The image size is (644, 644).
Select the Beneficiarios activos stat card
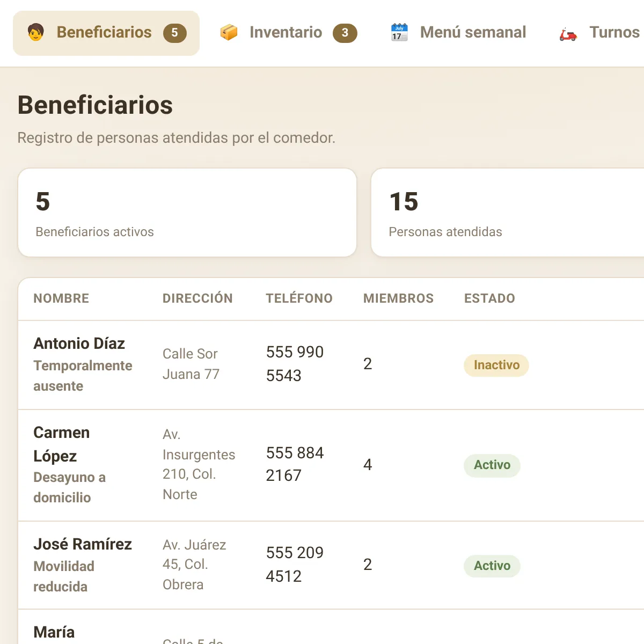(x=187, y=213)
